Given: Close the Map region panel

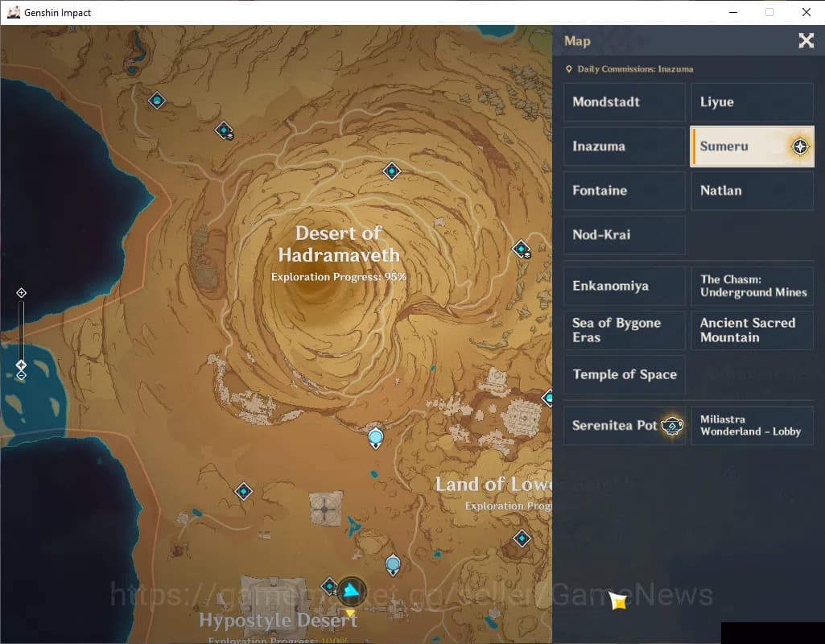Looking at the screenshot, I should tap(806, 41).
